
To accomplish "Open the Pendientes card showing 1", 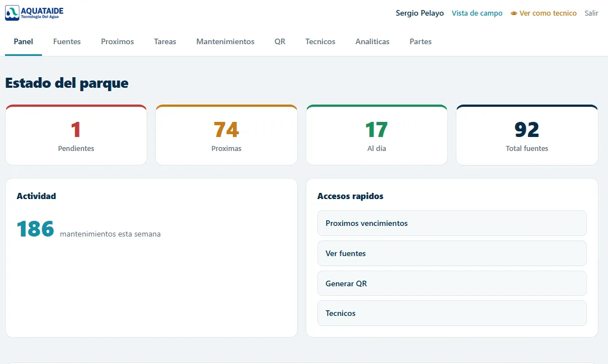I will coord(76,135).
